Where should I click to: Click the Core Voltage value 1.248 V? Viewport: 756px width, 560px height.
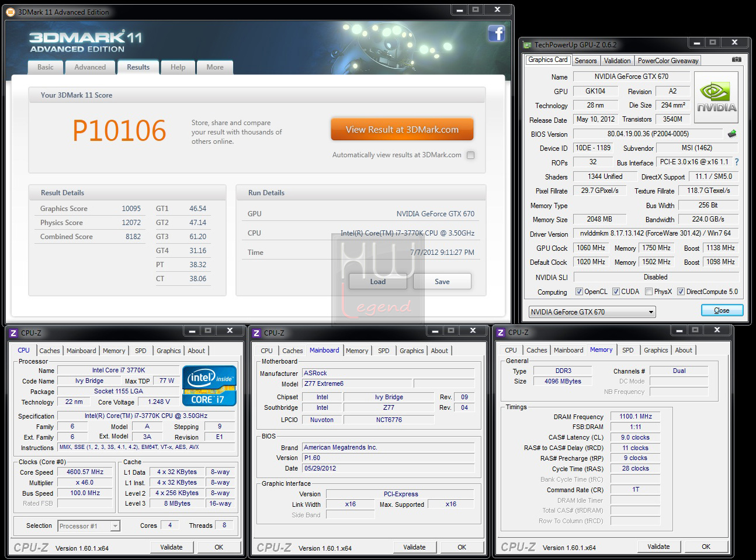(x=159, y=402)
